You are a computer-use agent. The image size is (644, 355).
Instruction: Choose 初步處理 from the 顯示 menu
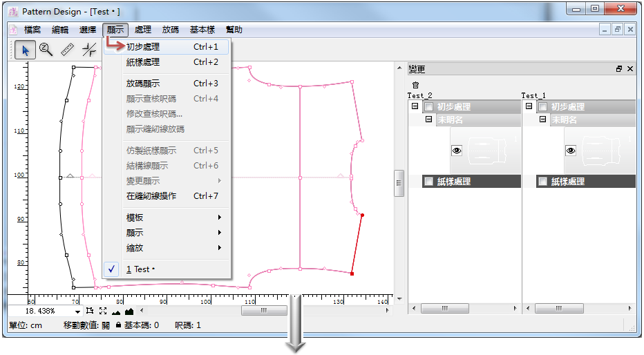[x=143, y=47]
